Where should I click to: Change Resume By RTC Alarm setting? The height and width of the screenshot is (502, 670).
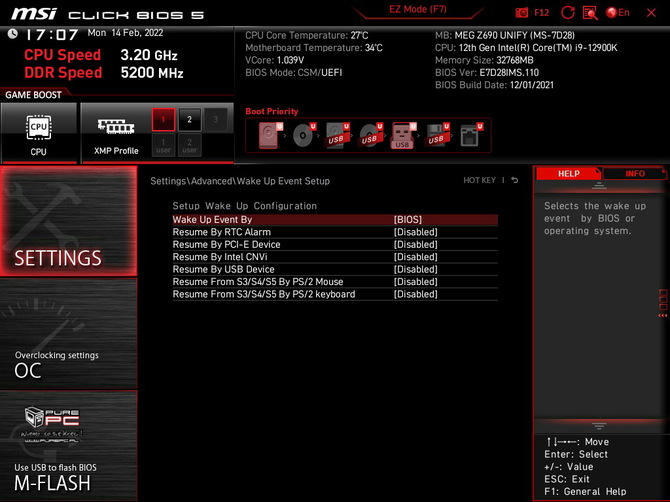[335, 232]
